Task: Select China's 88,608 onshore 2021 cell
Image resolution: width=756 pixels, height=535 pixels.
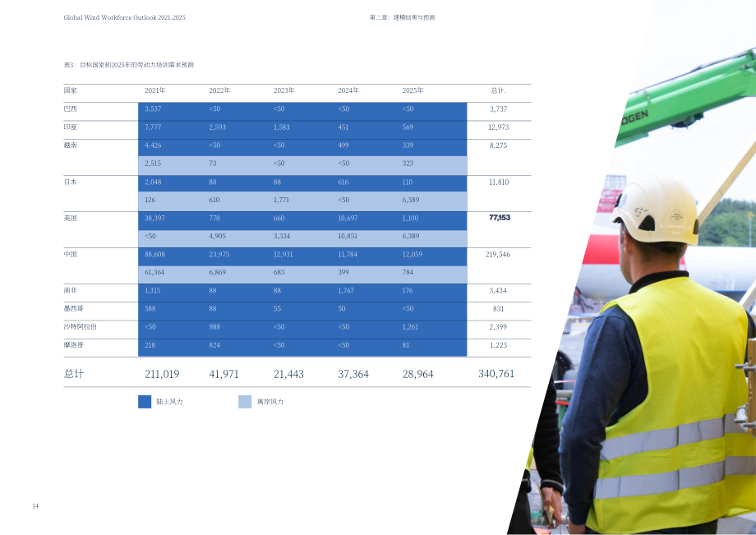Action: pos(154,255)
